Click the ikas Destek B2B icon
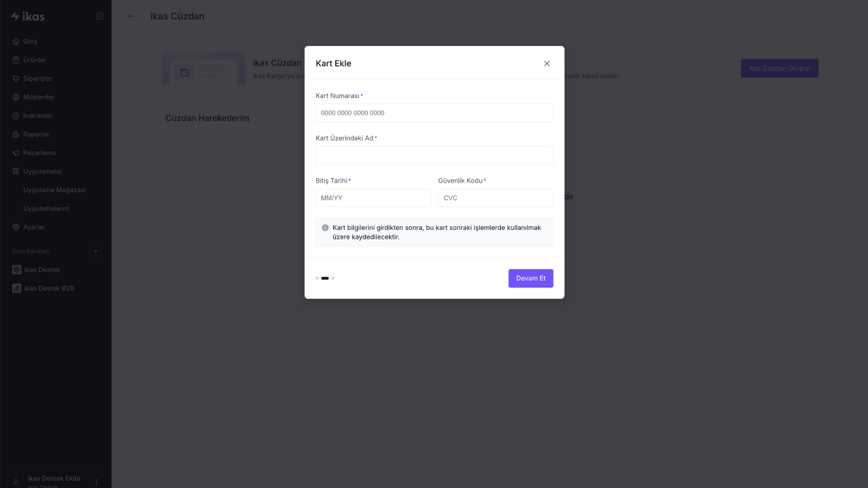The width and height of the screenshot is (868, 488). coord(17,288)
